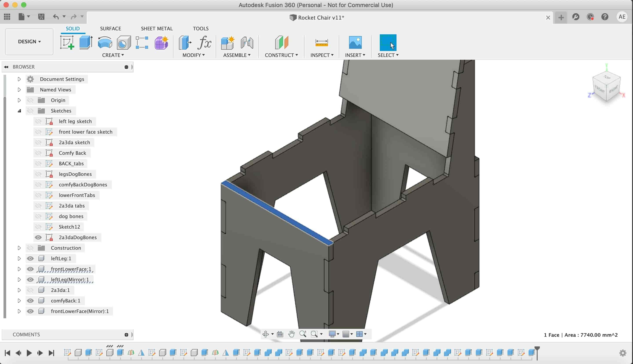Viewport: 633px width, 364px height.
Task: Expand Document Settings node
Action: [19, 79]
